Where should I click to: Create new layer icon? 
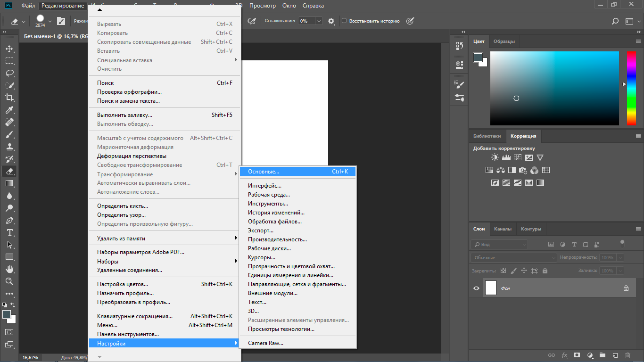click(x=615, y=355)
